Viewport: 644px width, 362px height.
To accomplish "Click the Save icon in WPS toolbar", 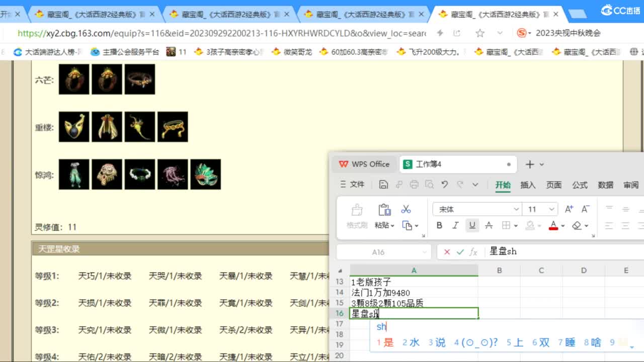I will (383, 185).
